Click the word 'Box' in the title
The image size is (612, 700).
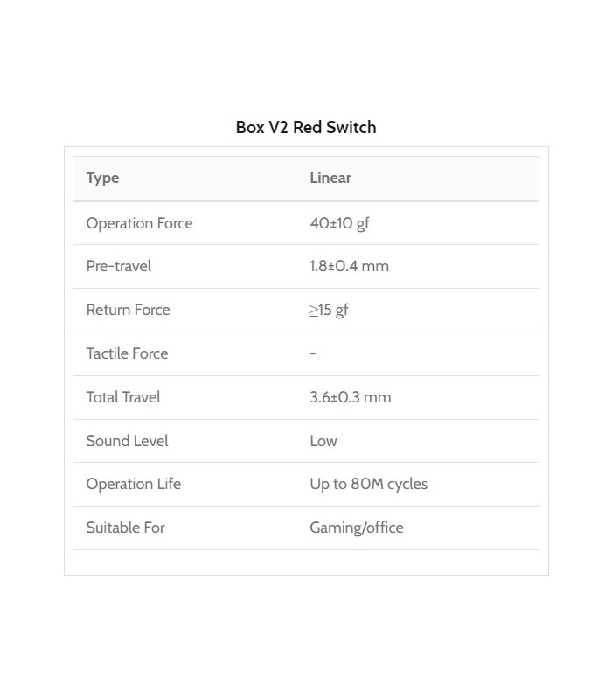pyautogui.click(x=250, y=127)
